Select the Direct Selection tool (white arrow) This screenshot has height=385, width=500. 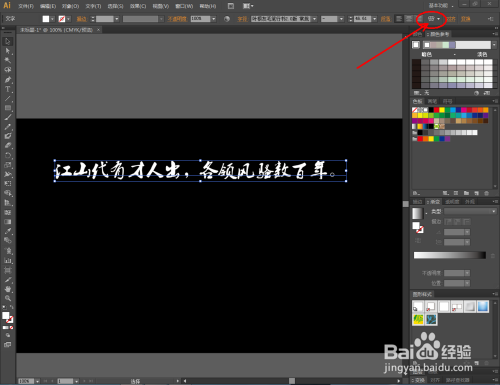pos(8,51)
